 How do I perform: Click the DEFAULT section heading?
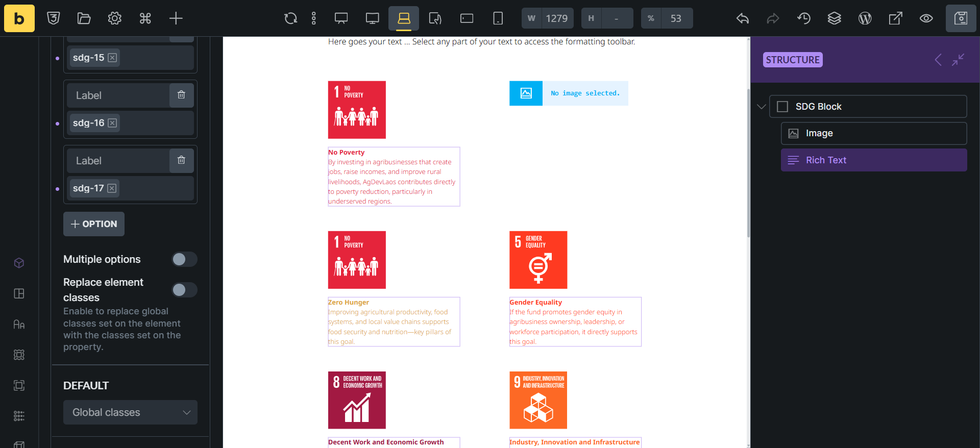[86, 386]
